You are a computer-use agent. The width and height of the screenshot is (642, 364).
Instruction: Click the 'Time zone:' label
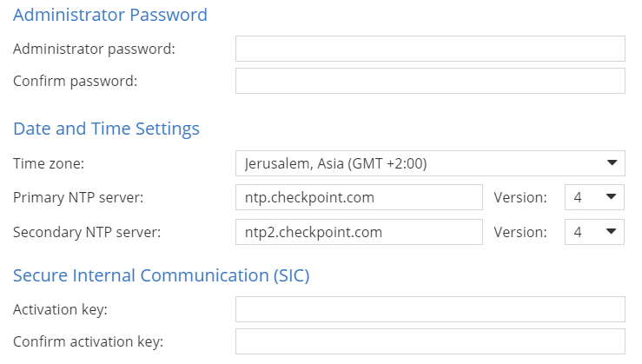coord(49,164)
